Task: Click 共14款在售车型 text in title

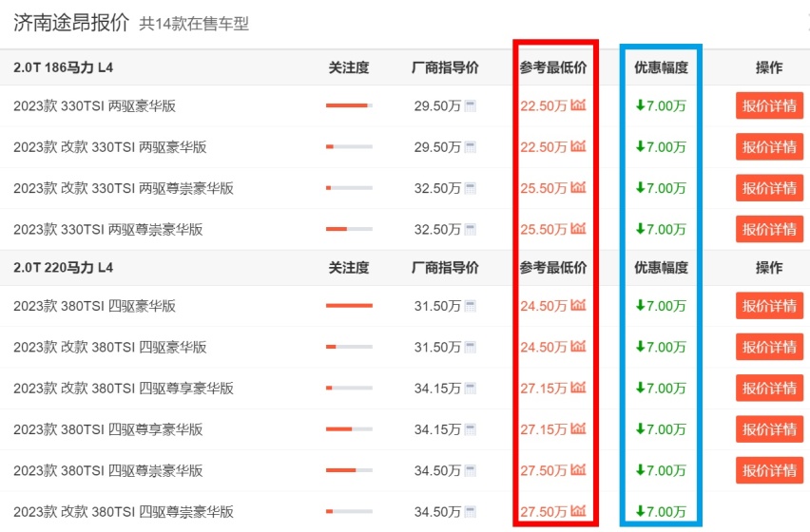Action: (194, 24)
